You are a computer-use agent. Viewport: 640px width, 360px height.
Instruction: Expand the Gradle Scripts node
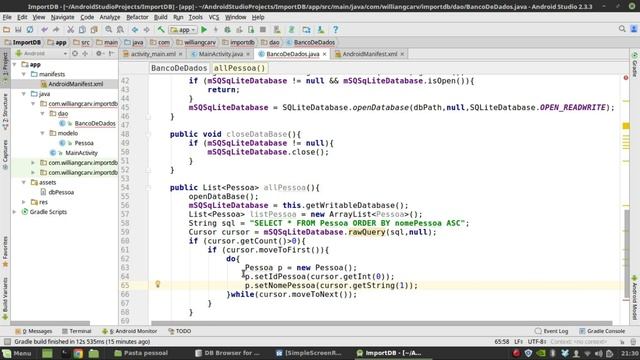15,211
